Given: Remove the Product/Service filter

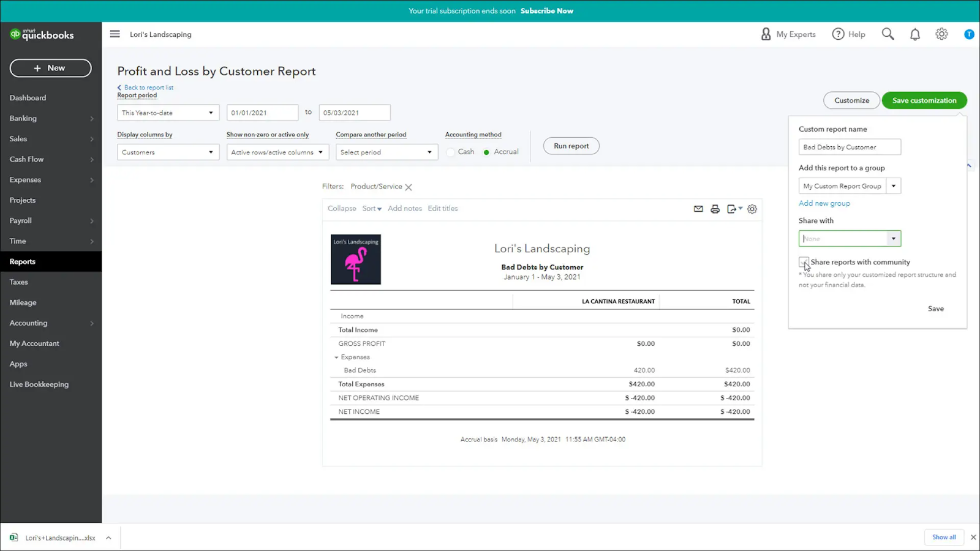Looking at the screenshot, I should point(409,187).
